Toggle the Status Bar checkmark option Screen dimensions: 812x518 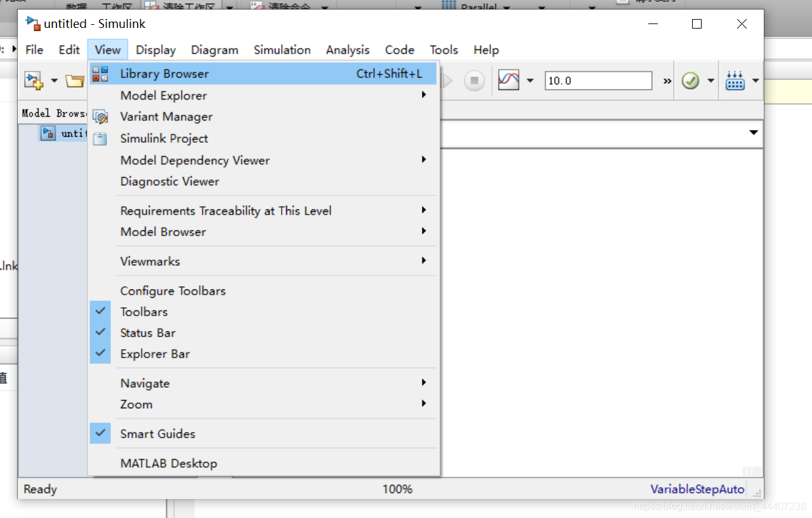pyautogui.click(x=263, y=333)
